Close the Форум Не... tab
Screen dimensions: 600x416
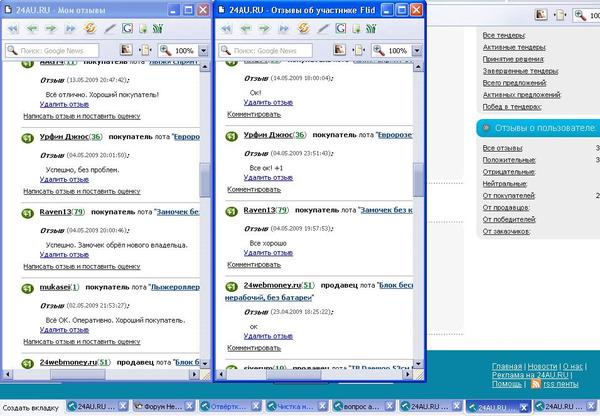(x=189, y=406)
